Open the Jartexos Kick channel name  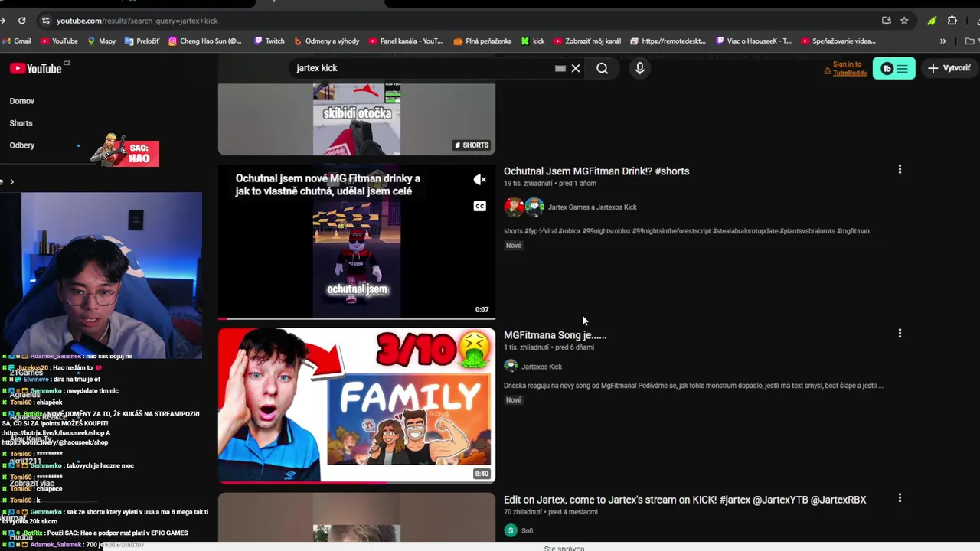pyautogui.click(x=541, y=367)
